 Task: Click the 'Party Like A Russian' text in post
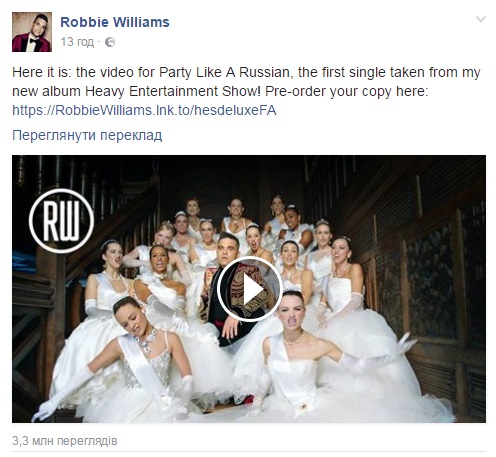[x=224, y=72]
